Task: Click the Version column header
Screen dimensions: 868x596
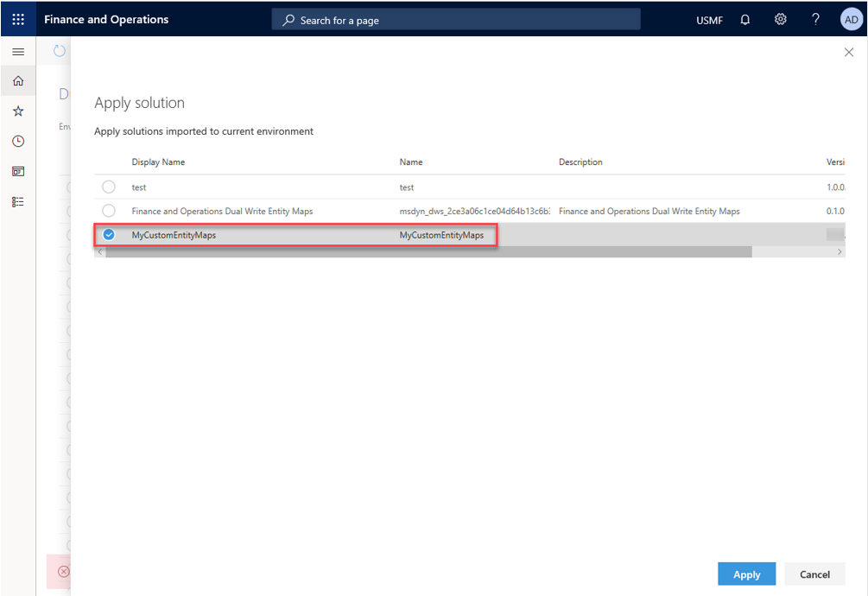Action: (835, 162)
